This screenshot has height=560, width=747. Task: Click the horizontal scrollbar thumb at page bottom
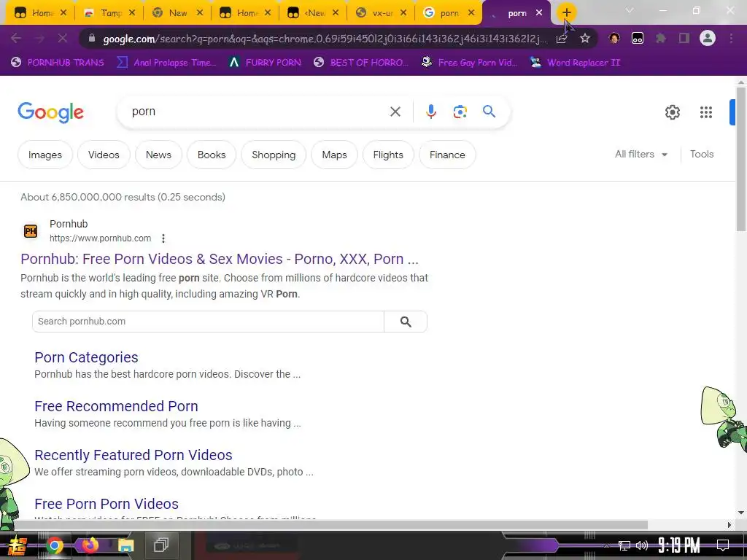coord(330,525)
